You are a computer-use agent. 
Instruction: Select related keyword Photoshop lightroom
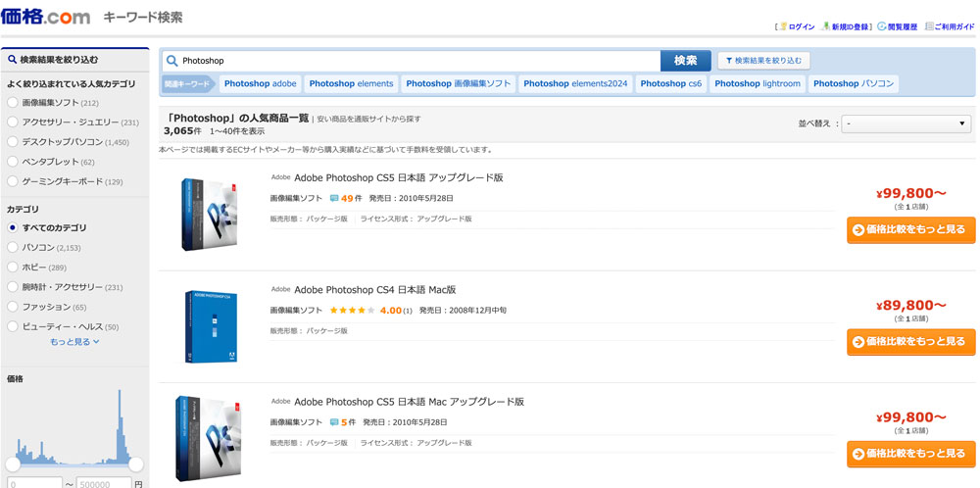coord(757,84)
